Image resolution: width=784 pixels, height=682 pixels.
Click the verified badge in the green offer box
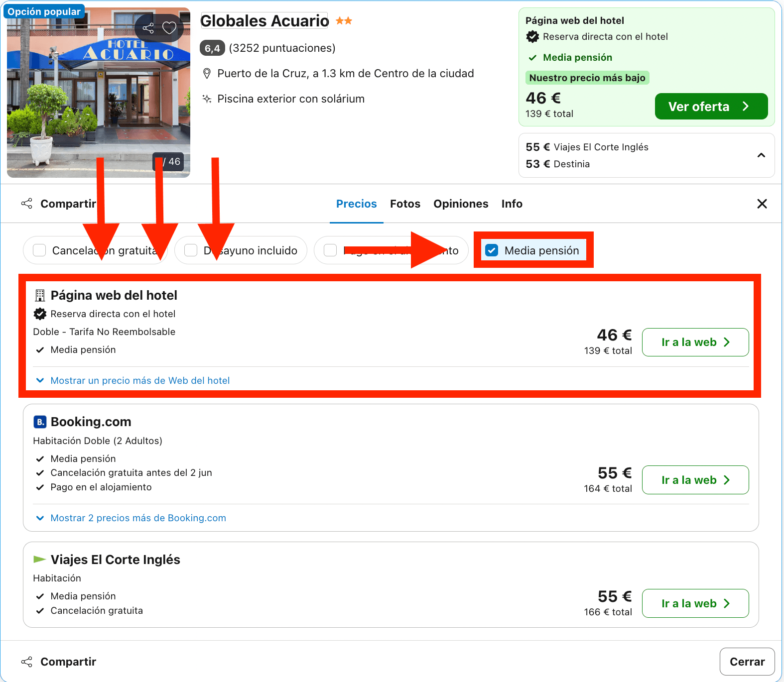click(532, 36)
